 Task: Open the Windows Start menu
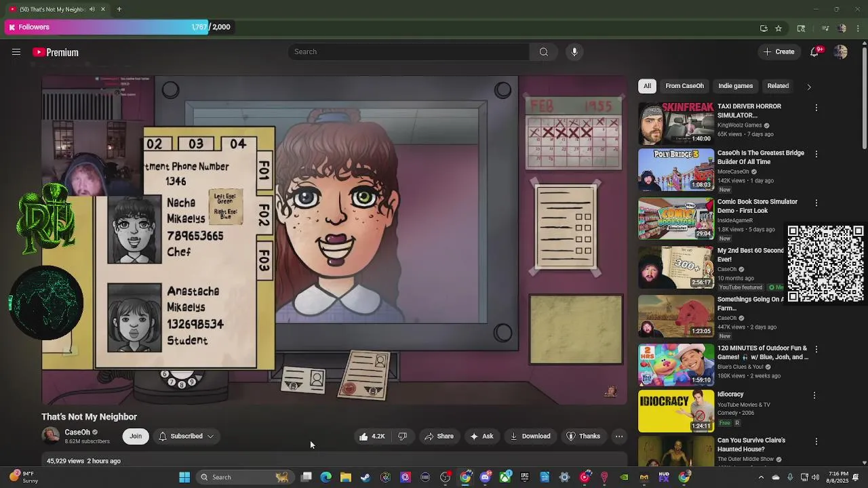pos(184,477)
